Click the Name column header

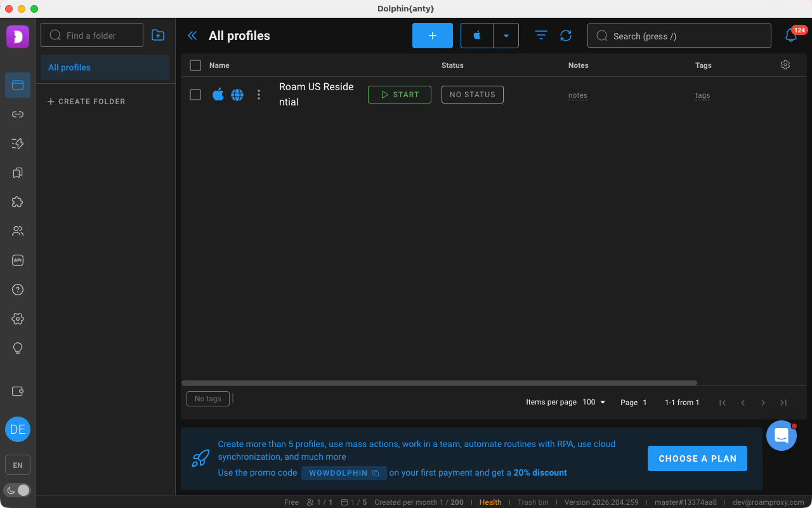tap(219, 65)
